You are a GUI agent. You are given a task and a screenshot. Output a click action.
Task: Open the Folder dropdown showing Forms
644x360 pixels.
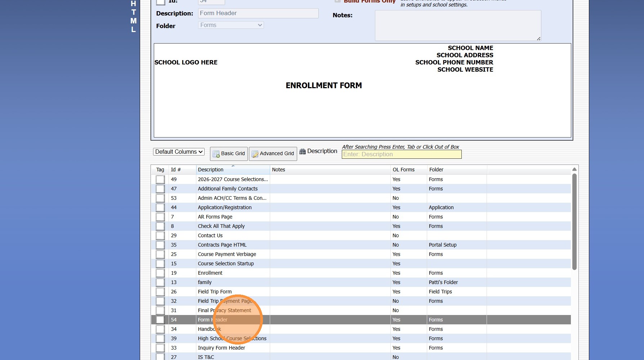(x=231, y=25)
